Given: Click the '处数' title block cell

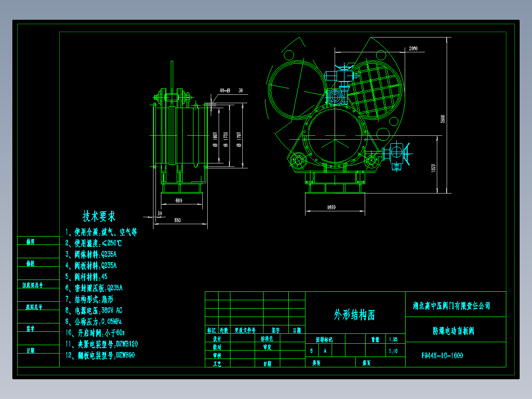Looking at the screenshot, I should coord(224,330).
